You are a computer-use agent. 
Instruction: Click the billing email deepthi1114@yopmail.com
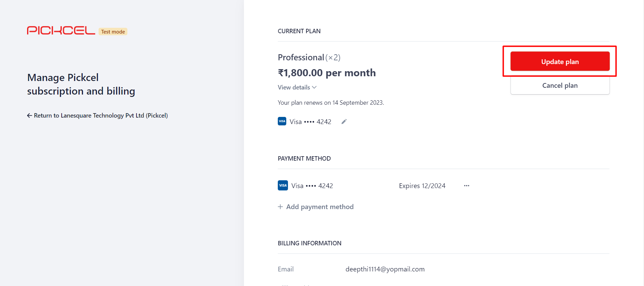click(385, 269)
